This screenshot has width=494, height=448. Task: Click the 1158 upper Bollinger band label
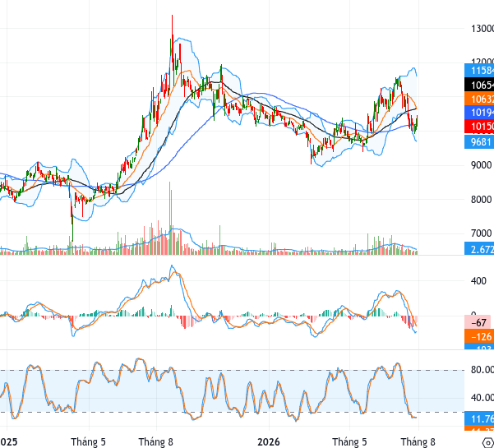479,70
